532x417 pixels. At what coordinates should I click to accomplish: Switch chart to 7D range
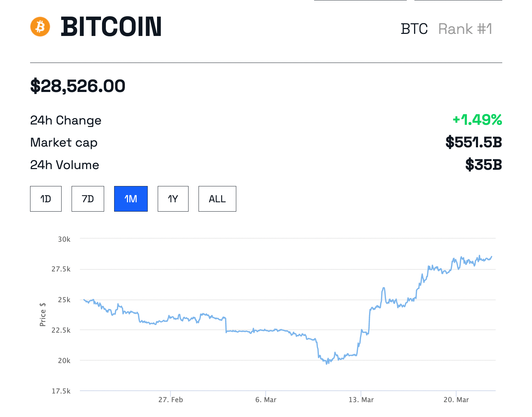click(x=88, y=199)
